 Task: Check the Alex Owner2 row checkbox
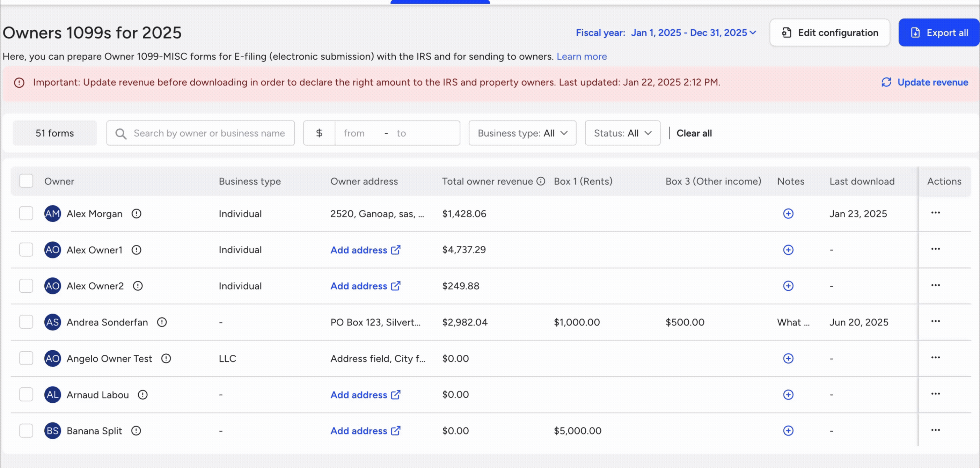[x=26, y=286]
